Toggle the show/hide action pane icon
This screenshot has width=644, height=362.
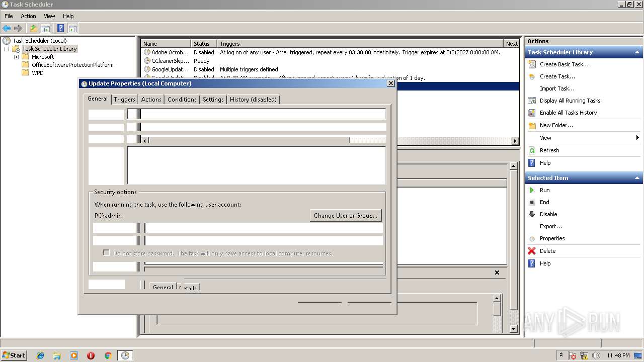click(x=72, y=29)
